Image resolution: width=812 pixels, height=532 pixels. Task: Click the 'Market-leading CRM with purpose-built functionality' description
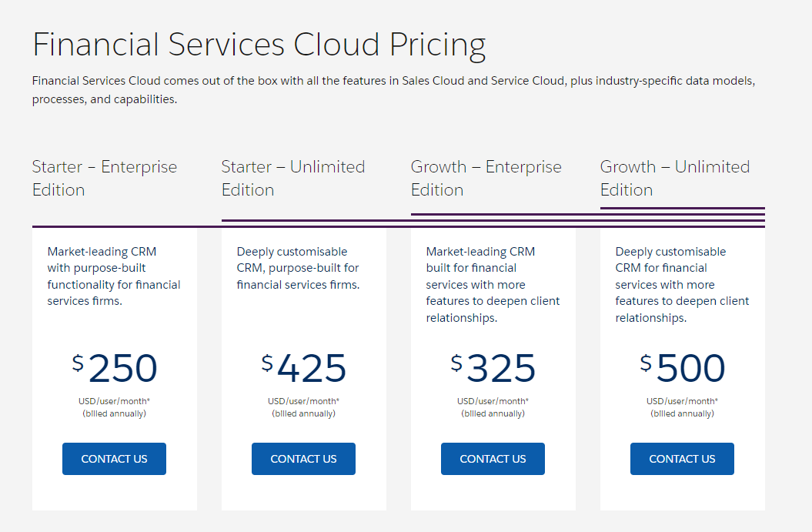(x=114, y=276)
